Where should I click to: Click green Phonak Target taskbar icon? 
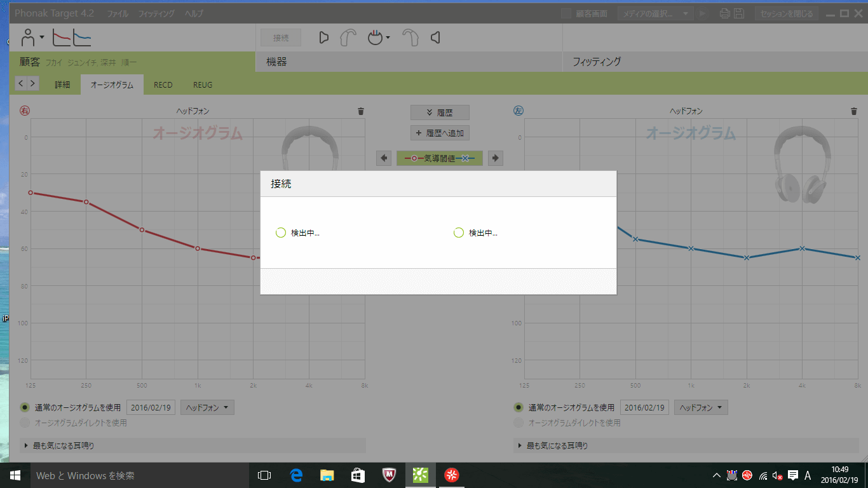[x=421, y=475]
